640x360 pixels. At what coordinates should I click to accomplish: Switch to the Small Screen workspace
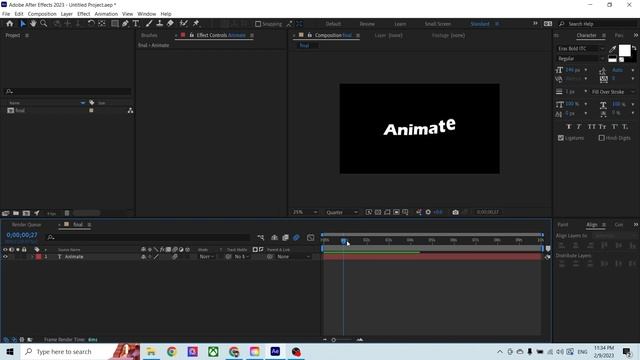click(x=438, y=24)
